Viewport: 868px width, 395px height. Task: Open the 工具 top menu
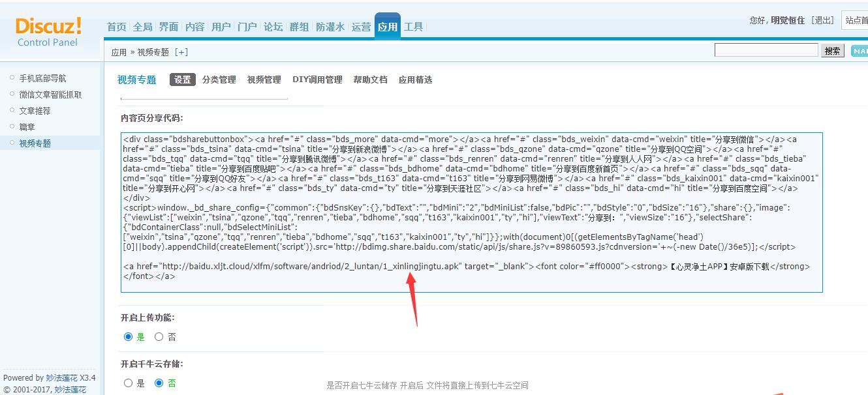coord(414,27)
